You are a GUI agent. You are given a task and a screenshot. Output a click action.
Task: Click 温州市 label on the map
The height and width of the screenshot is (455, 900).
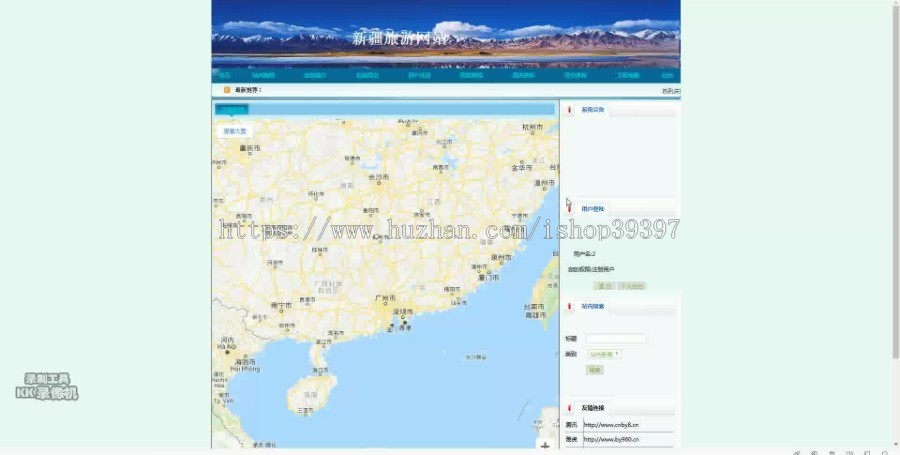544,183
